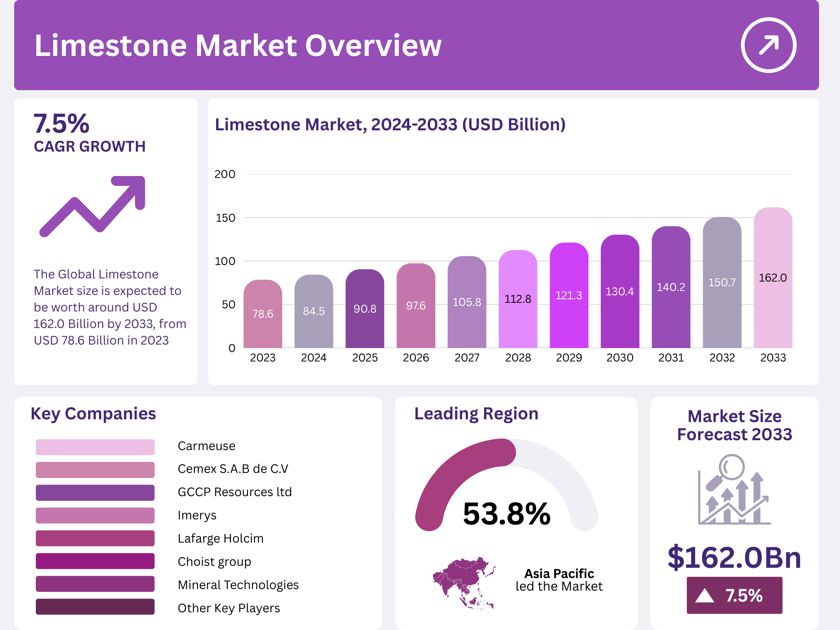Image resolution: width=840 pixels, height=630 pixels.
Task: Click the circled arrow icon in header
Action: [x=768, y=45]
